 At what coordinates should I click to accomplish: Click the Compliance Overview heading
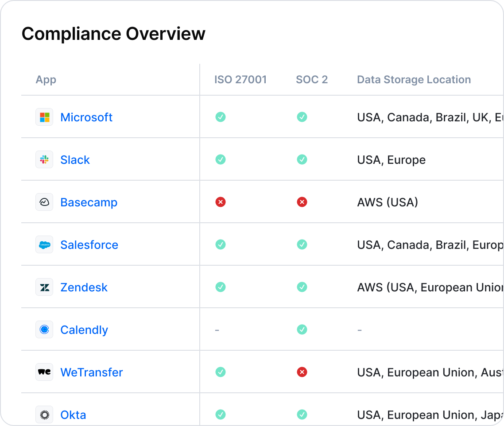113,34
